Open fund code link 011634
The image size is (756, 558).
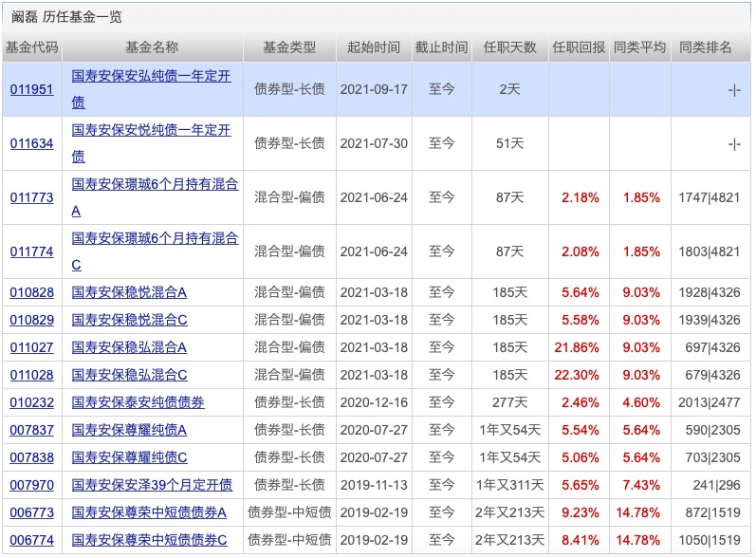point(32,143)
